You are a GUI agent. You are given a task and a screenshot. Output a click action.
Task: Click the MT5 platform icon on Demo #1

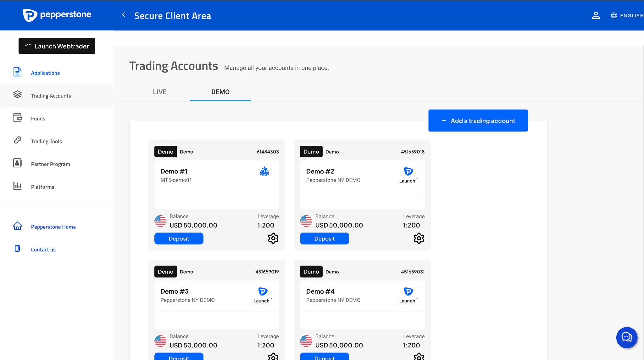264,171
